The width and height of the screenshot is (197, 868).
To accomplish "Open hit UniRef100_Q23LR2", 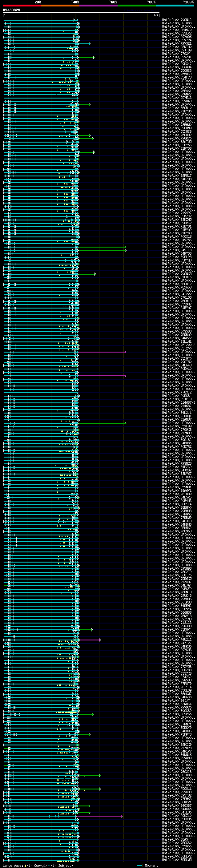I will coord(176,33).
